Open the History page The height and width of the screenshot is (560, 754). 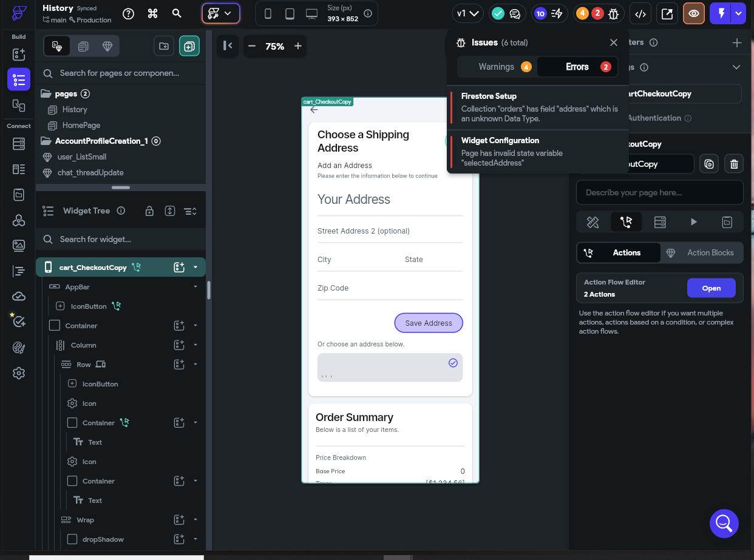pos(75,109)
